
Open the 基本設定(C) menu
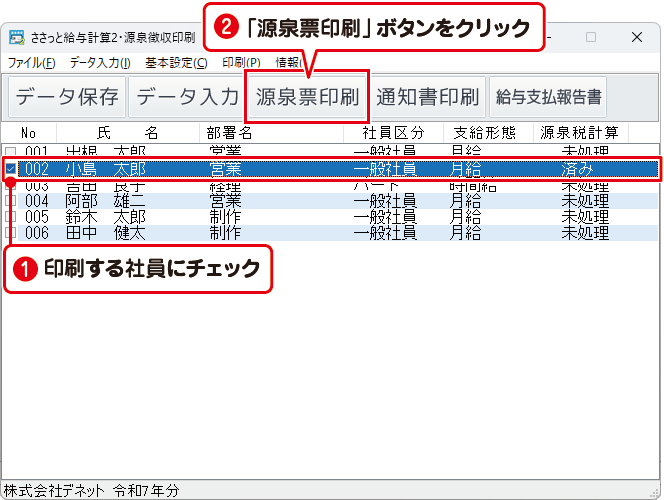coord(176,63)
